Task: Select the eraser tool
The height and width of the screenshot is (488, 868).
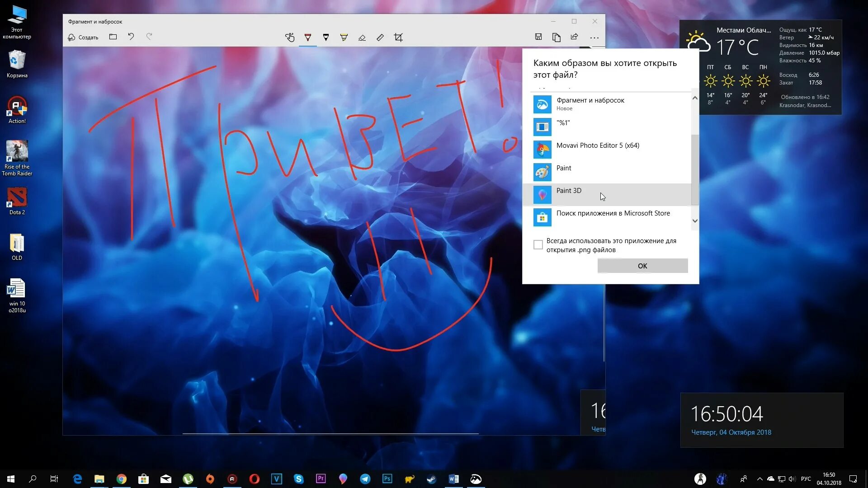Action: (x=362, y=38)
